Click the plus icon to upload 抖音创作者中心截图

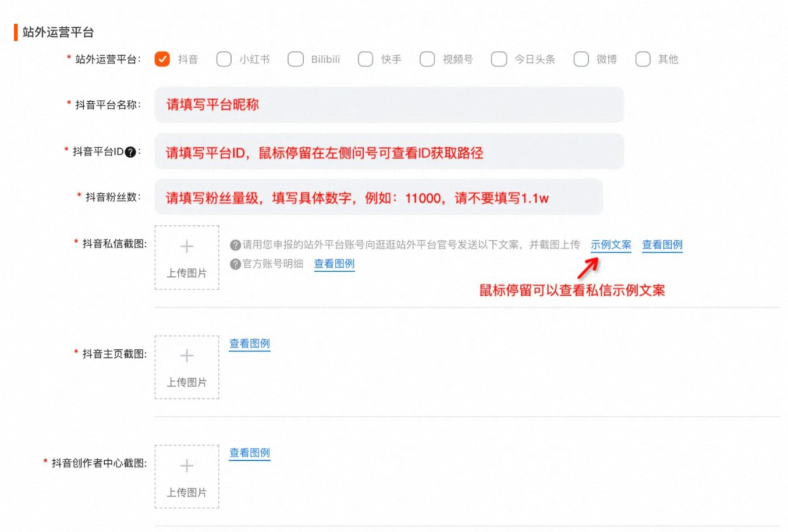(x=186, y=465)
